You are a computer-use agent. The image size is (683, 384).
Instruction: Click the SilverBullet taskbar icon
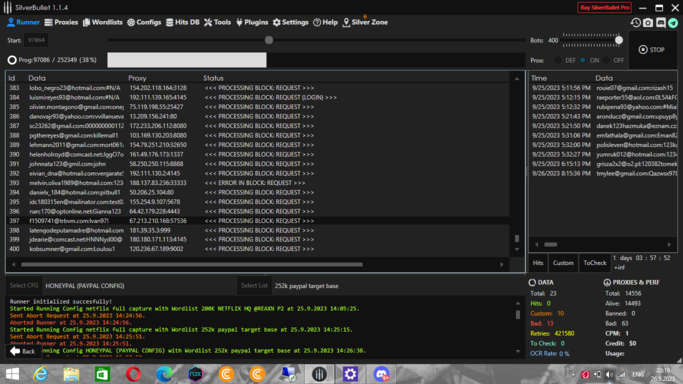tap(319, 374)
